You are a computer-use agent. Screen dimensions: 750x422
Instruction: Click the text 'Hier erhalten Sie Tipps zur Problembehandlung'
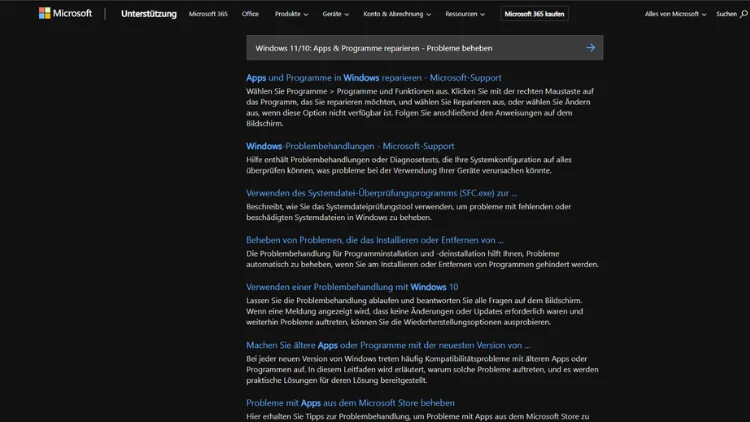tap(330, 416)
